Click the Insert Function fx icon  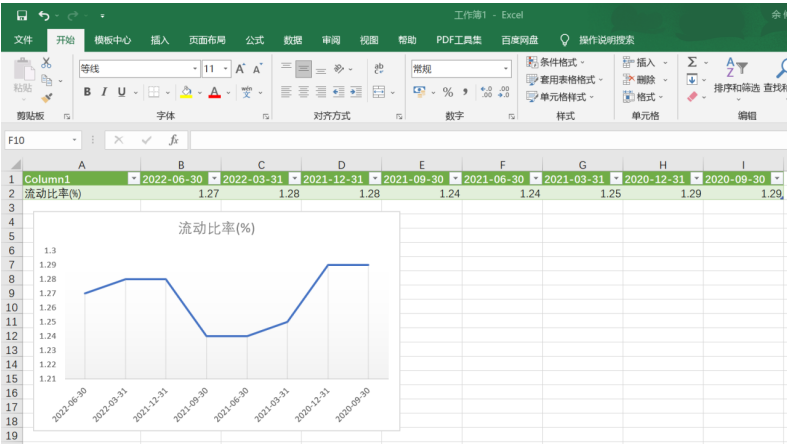173,140
